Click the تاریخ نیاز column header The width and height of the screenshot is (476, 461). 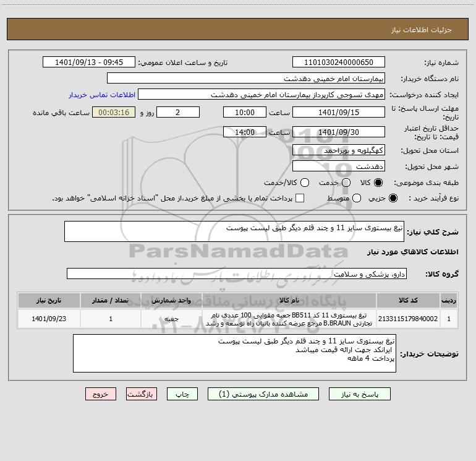(x=49, y=301)
